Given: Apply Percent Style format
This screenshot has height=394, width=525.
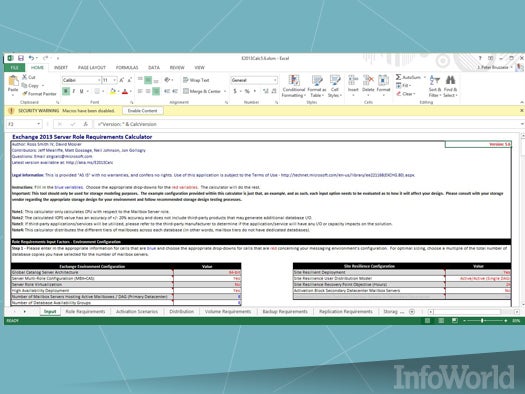Looking at the screenshot, I should 247,91.
